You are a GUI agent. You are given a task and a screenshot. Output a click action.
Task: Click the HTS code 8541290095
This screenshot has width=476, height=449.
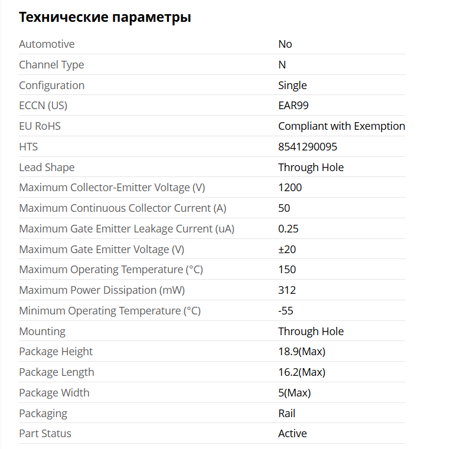tap(308, 146)
